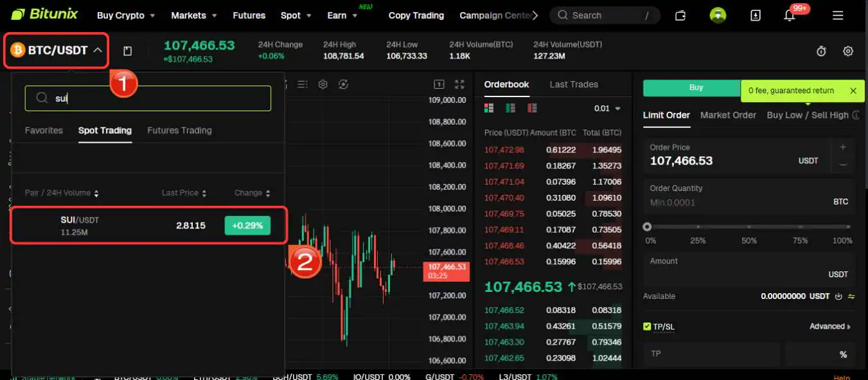Image resolution: width=868 pixels, height=380 pixels.
Task: Open the Buy Crypto dropdown menu
Action: click(x=127, y=15)
